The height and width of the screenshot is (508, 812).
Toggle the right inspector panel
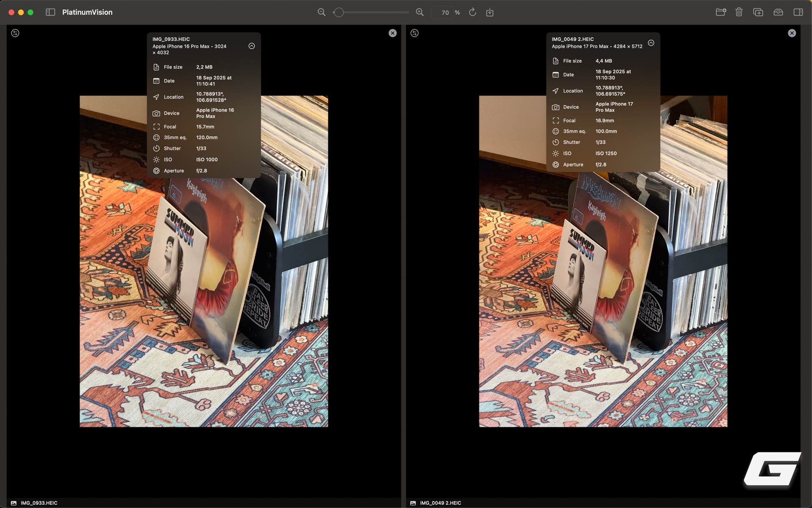click(x=798, y=12)
